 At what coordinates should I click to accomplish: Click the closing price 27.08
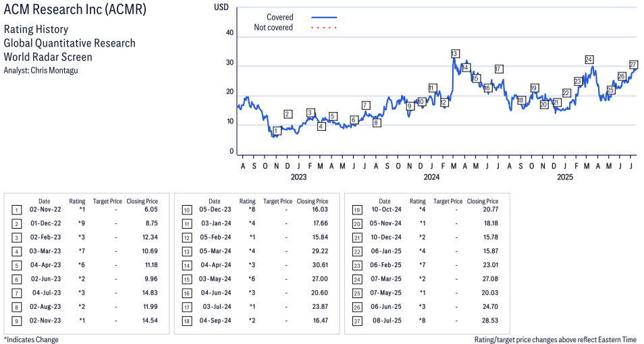[490, 279]
